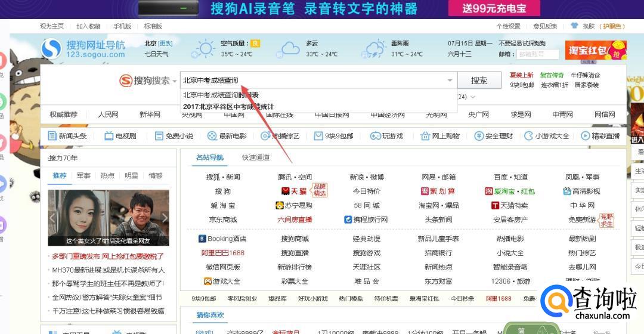Expand the 搜狗搜索 engine selector arrow
Viewport: 644px width, 334px height.
[x=175, y=81]
